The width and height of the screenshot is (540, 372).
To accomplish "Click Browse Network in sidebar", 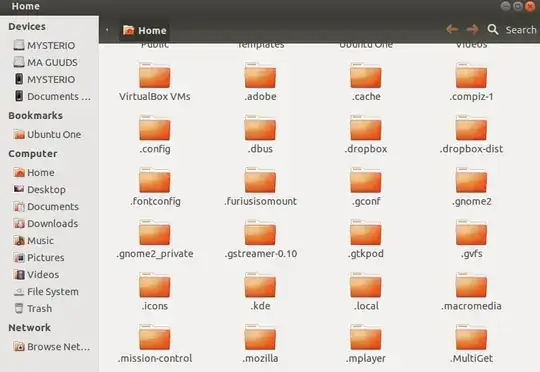I will pos(52,347).
